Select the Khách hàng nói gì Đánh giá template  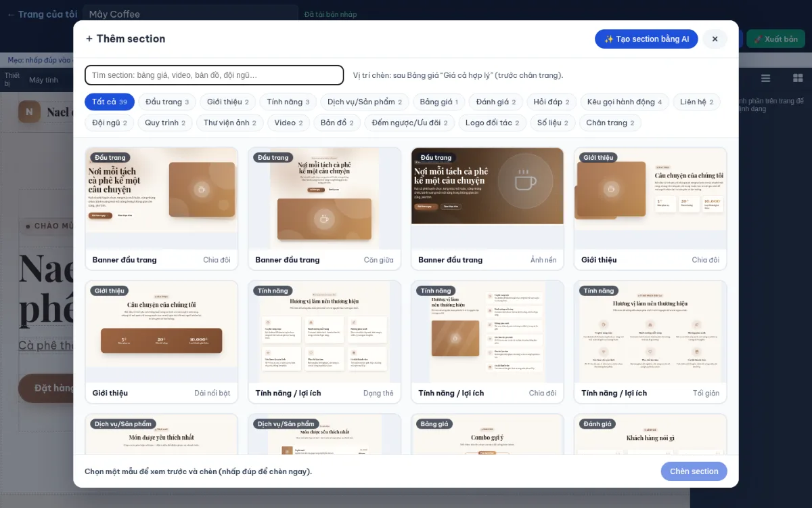(650, 434)
